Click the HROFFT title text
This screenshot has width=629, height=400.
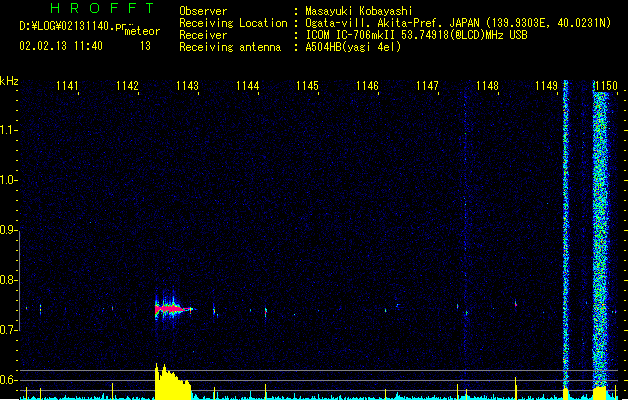(102, 8)
